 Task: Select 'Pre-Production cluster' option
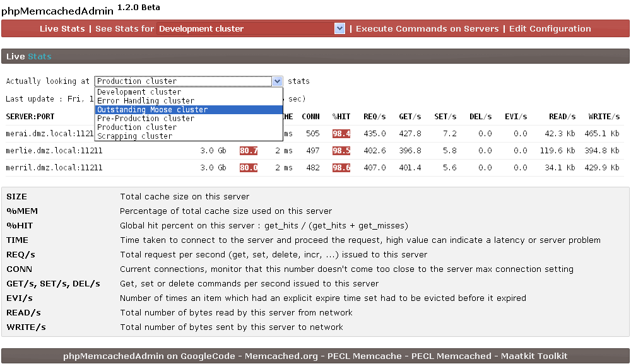146,119
